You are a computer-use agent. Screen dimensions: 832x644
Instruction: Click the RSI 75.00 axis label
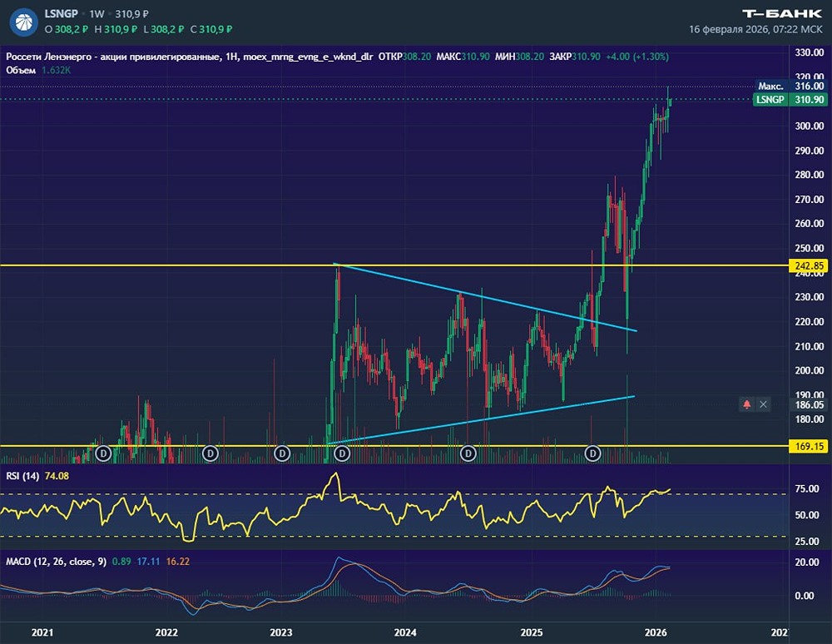click(806, 489)
